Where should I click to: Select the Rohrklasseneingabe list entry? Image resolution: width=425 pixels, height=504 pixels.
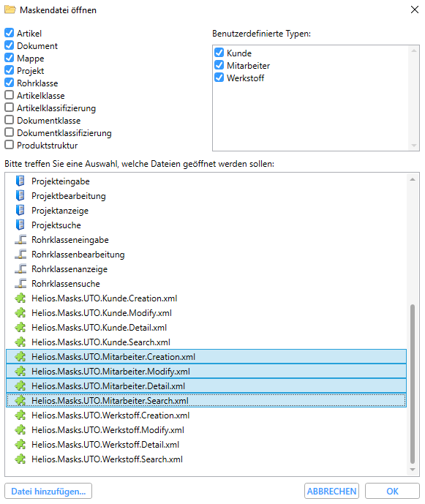coord(206,239)
